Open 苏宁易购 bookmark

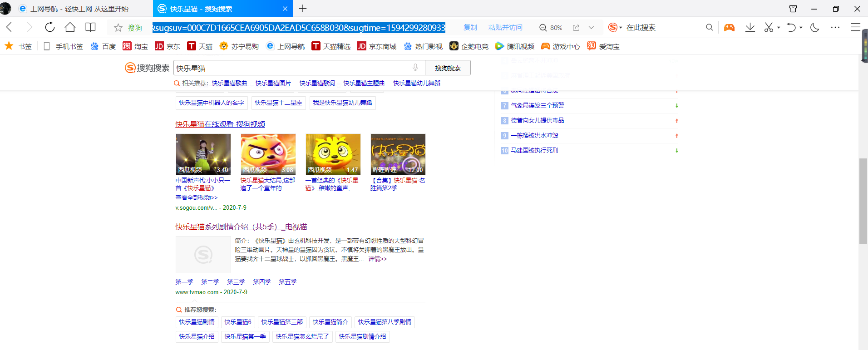pos(239,46)
